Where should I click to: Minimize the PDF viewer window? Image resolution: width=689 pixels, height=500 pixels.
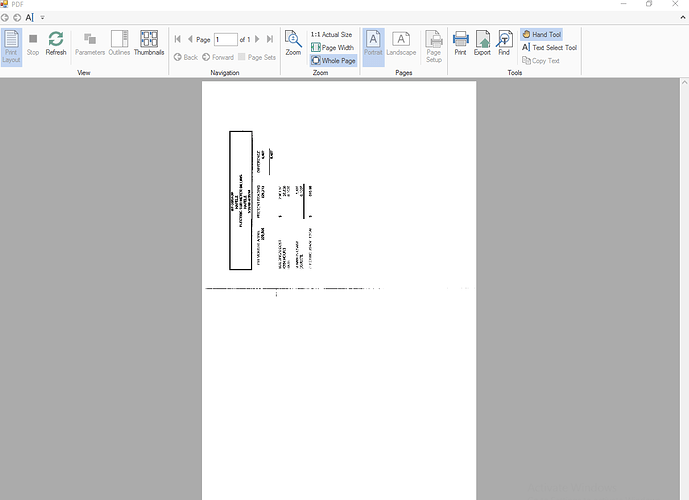(624, 4)
